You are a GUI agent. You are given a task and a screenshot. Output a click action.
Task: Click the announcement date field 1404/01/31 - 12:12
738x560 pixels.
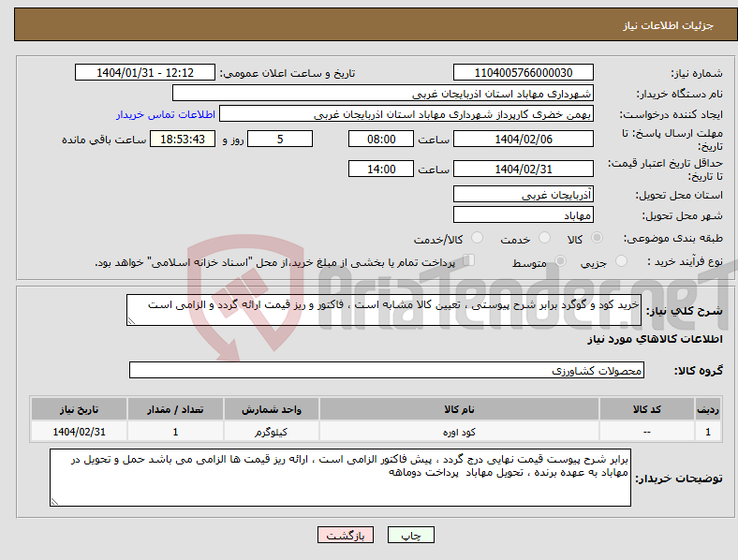145,72
